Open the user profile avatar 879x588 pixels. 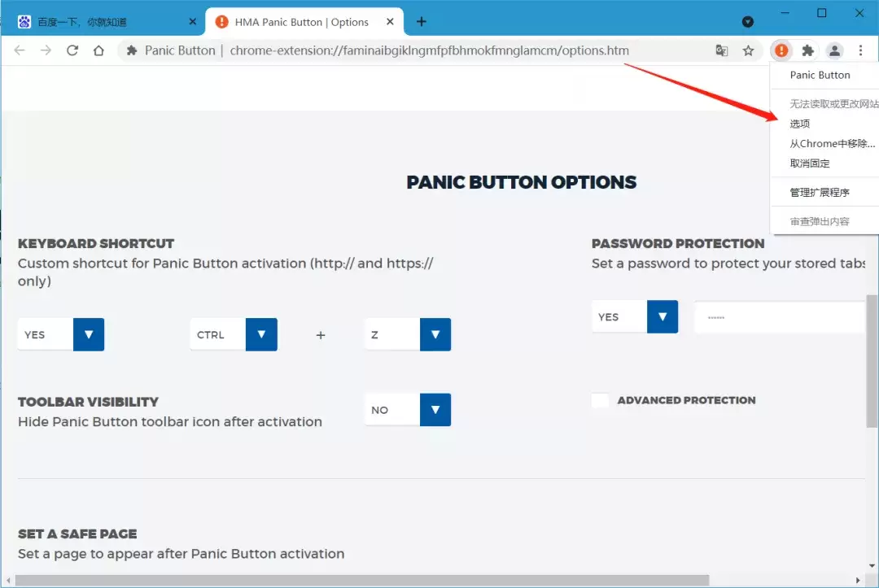coord(835,50)
